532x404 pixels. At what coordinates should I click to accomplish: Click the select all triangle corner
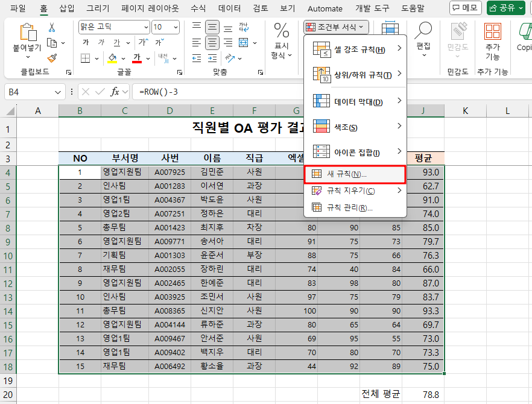[x=10, y=111]
